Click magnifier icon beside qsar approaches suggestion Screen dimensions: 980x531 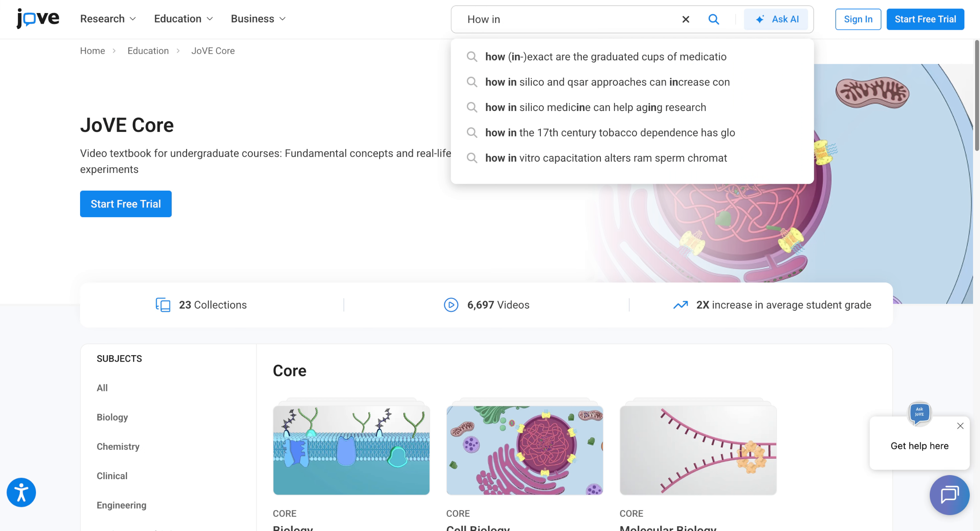click(x=472, y=82)
